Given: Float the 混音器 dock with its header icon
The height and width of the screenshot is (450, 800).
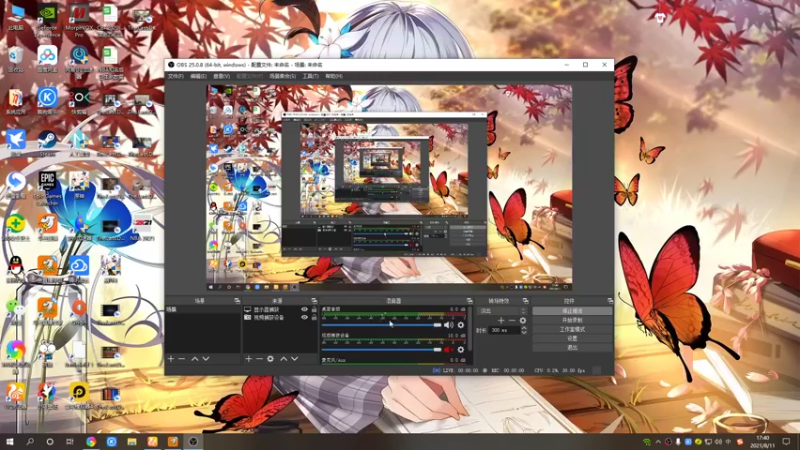Looking at the screenshot, I should (x=469, y=301).
